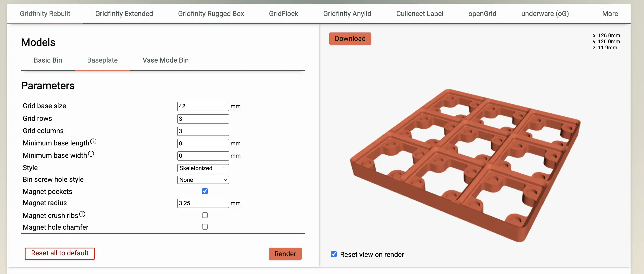Click the Grid rows input field

coord(203,119)
